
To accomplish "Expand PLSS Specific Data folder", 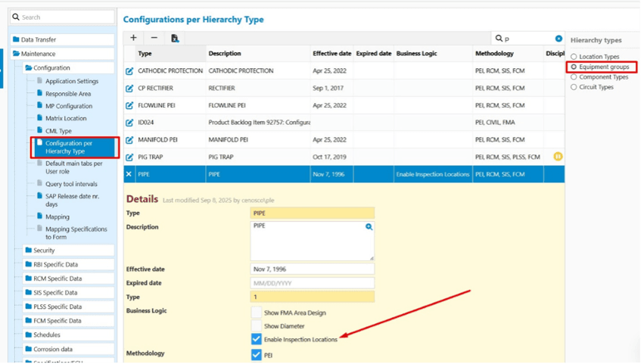I will click(68, 306).
